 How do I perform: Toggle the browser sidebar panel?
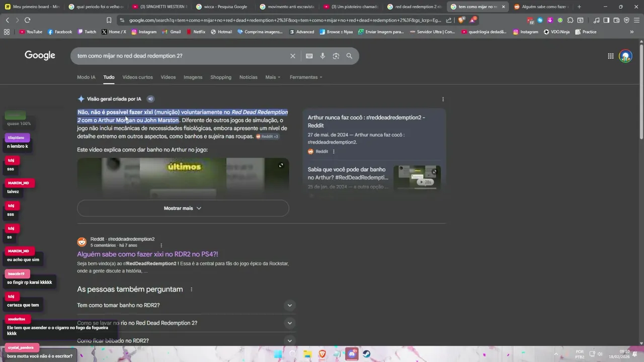[606, 20]
